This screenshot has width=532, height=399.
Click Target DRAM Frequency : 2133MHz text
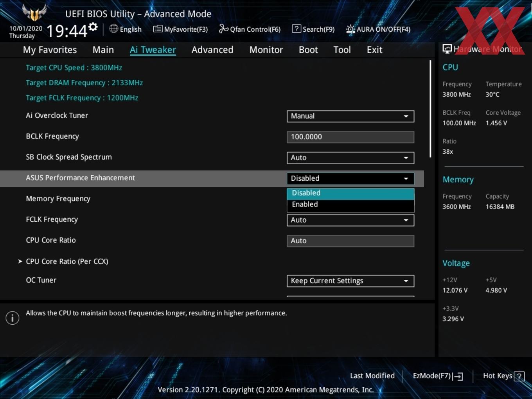pos(84,83)
